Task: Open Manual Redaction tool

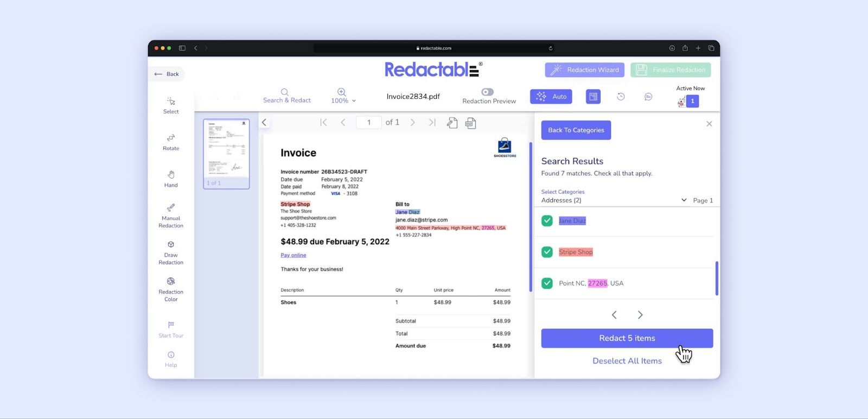Action: (171, 215)
